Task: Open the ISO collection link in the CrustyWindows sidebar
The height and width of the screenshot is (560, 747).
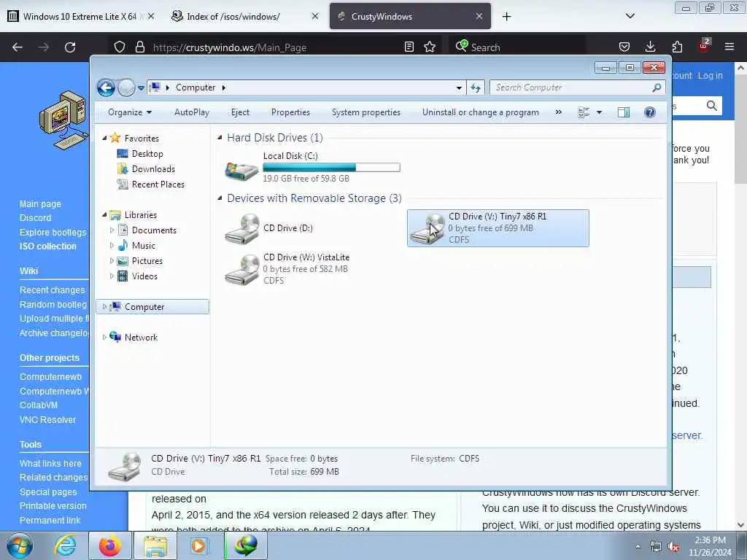Action: pos(47,246)
